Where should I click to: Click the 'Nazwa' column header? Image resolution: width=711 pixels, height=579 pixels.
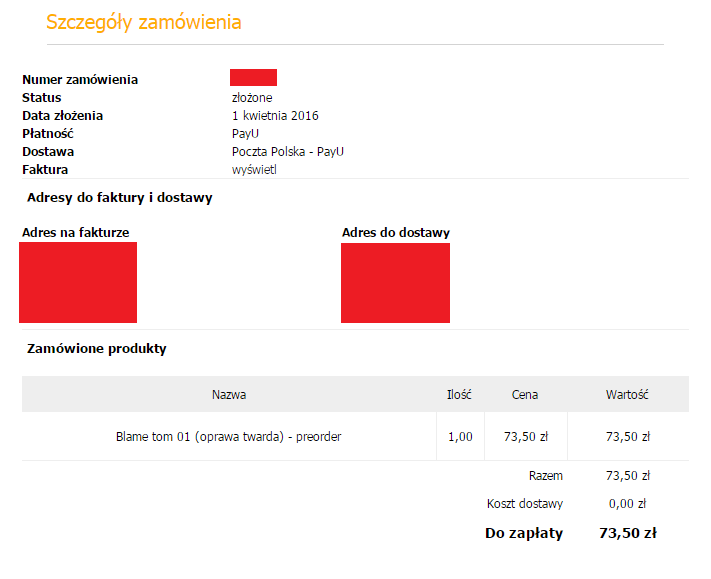coord(229,394)
